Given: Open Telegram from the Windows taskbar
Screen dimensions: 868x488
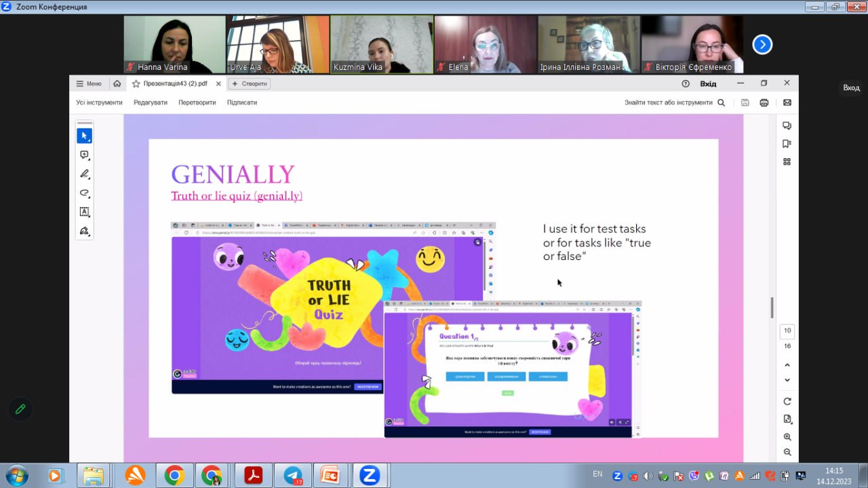Looking at the screenshot, I should [x=293, y=476].
